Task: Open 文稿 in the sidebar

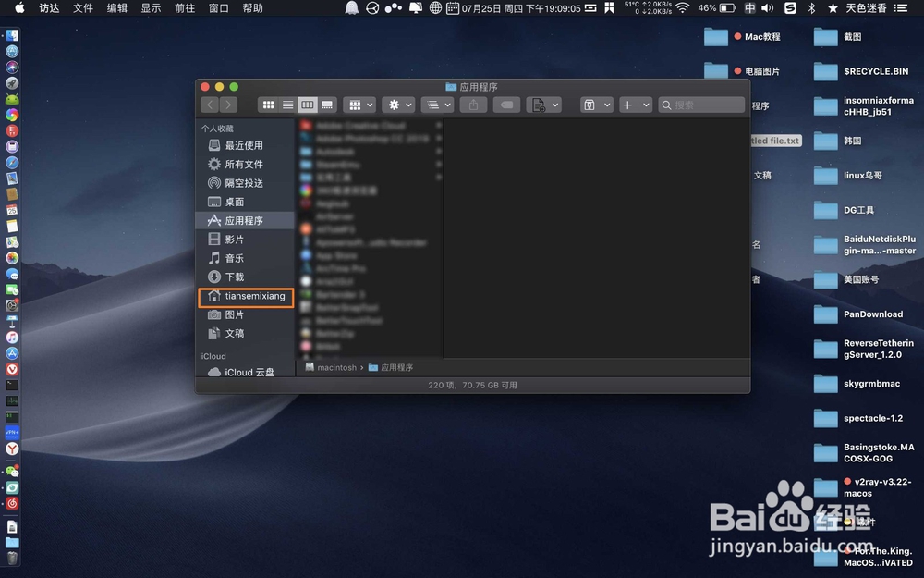Action: (245, 334)
